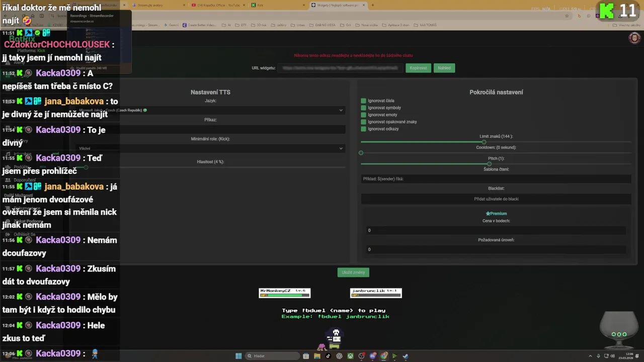Open the DABING VIDEA bookmarks folder
The image size is (644, 362).
(x=323, y=25)
